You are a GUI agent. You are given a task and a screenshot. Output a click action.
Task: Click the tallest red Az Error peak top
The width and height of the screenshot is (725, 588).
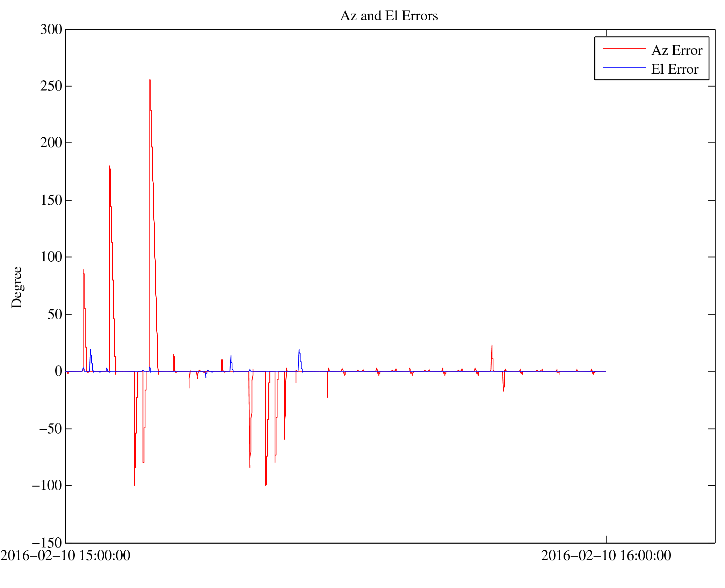(150, 80)
